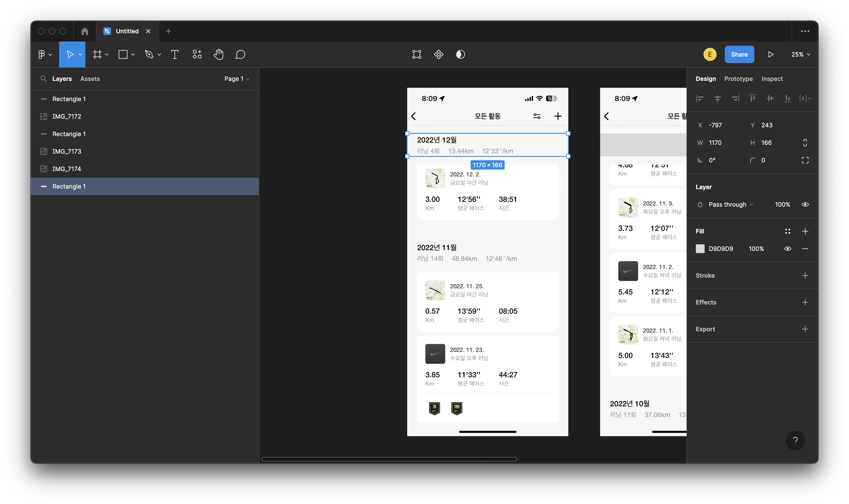Screen dimensions: 849x504
Task: Click the Independent corners icon
Action: tap(805, 160)
